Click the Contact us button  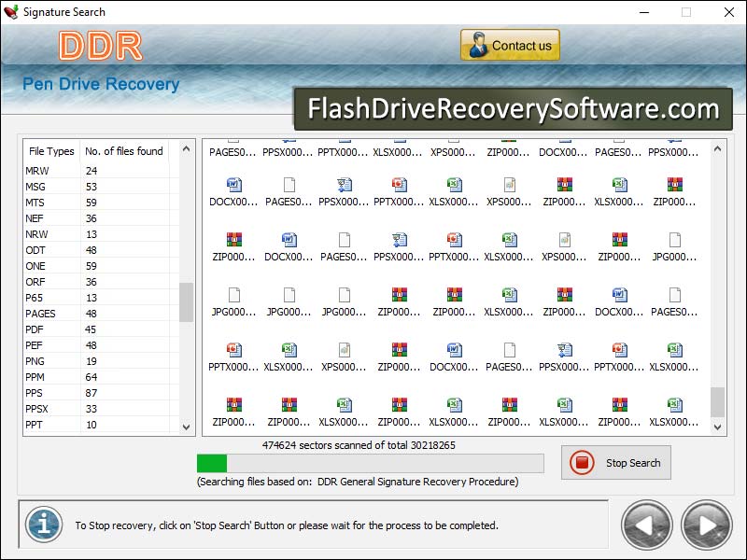point(510,45)
